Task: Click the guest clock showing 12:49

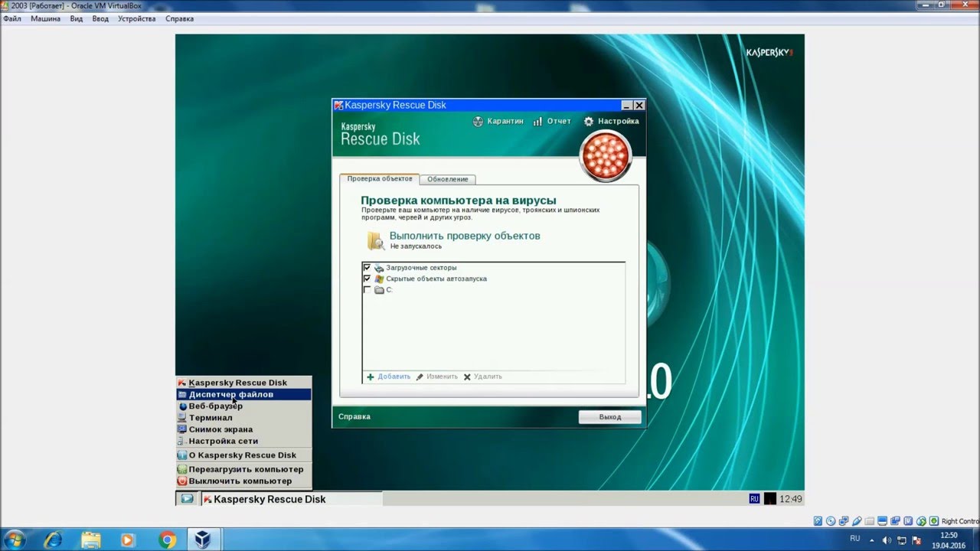Action: tap(791, 499)
